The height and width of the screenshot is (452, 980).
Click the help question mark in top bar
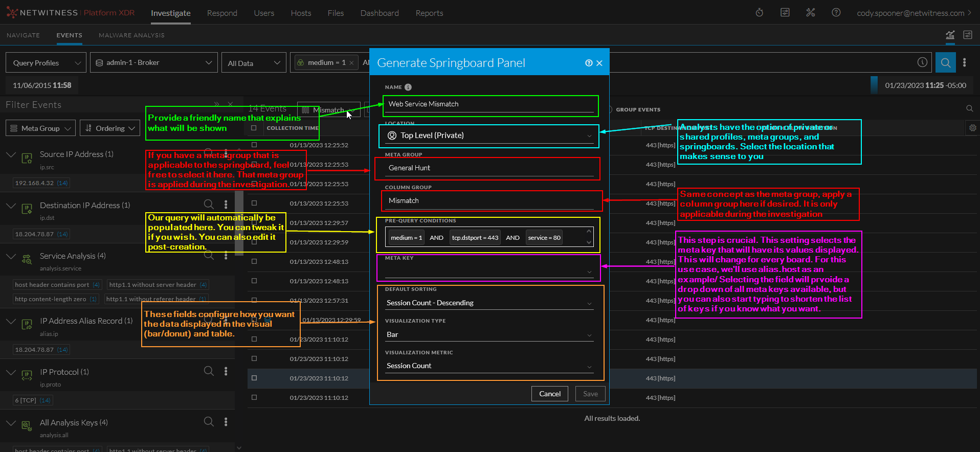[x=836, y=13]
